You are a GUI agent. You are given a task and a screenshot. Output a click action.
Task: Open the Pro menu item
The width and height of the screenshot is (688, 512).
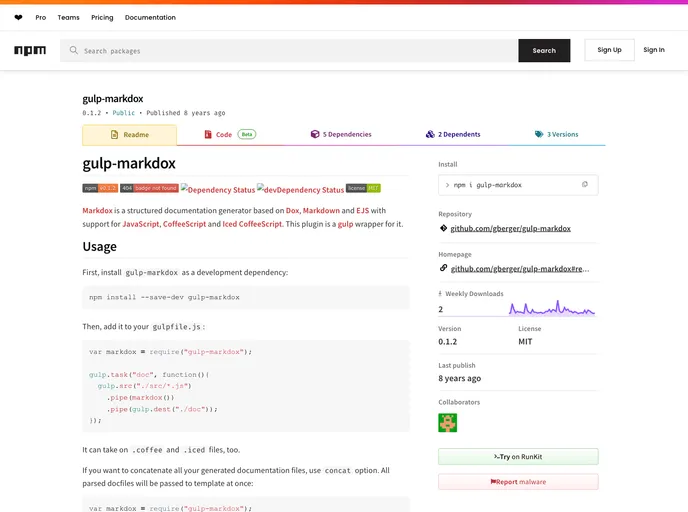[41, 18]
